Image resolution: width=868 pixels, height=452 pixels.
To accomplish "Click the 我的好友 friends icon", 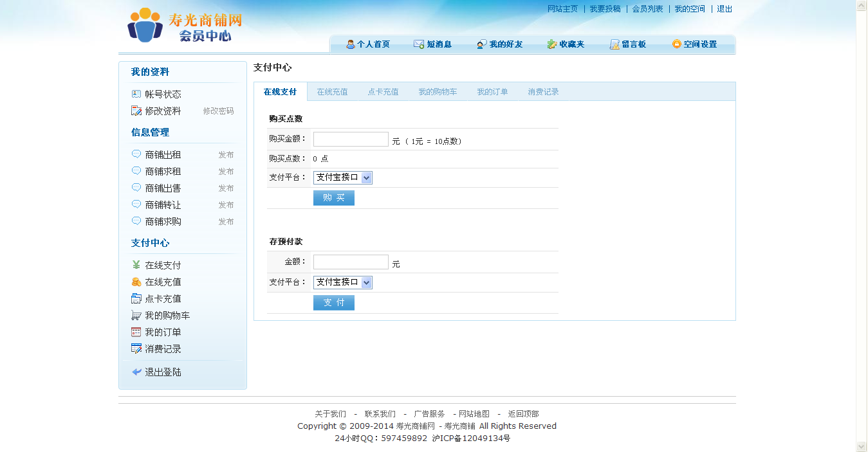I will click(x=482, y=44).
